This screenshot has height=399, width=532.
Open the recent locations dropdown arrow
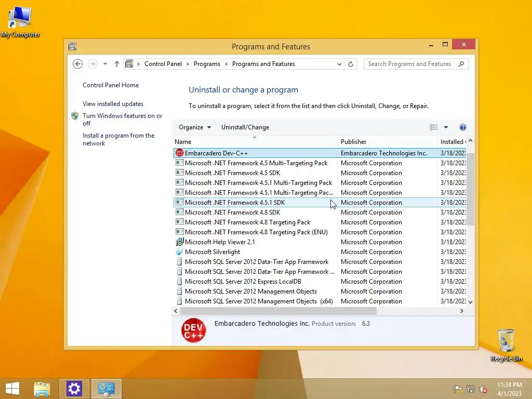(x=105, y=64)
